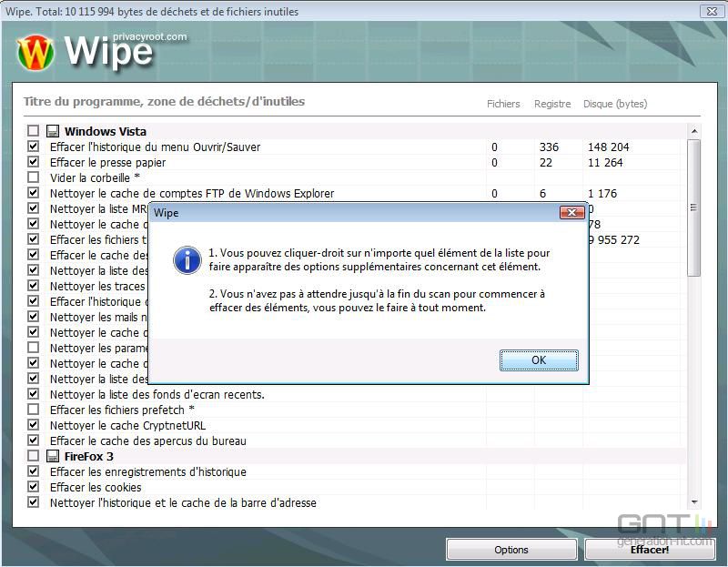Image resolution: width=728 pixels, height=567 pixels.
Task: Select row Effacer les cookies
Action: (x=356, y=487)
